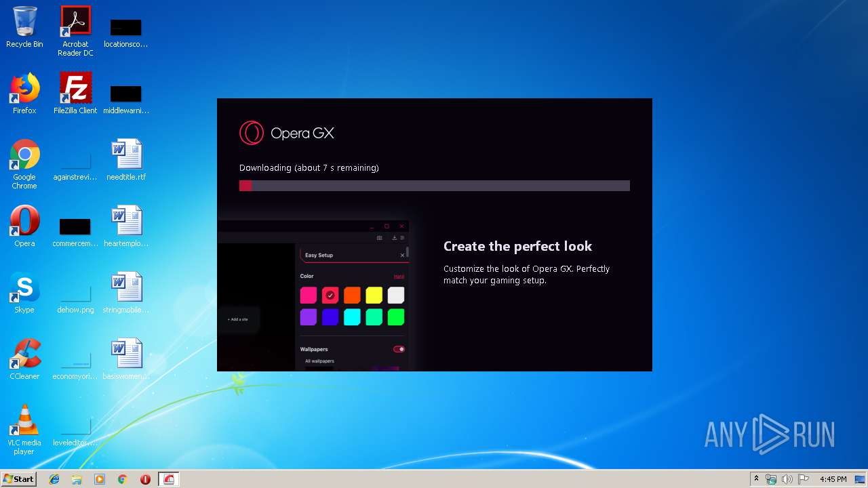Screen dimensions: 868x488
Task: Pick the bright green color swatch
Action: pyautogui.click(x=396, y=317)
